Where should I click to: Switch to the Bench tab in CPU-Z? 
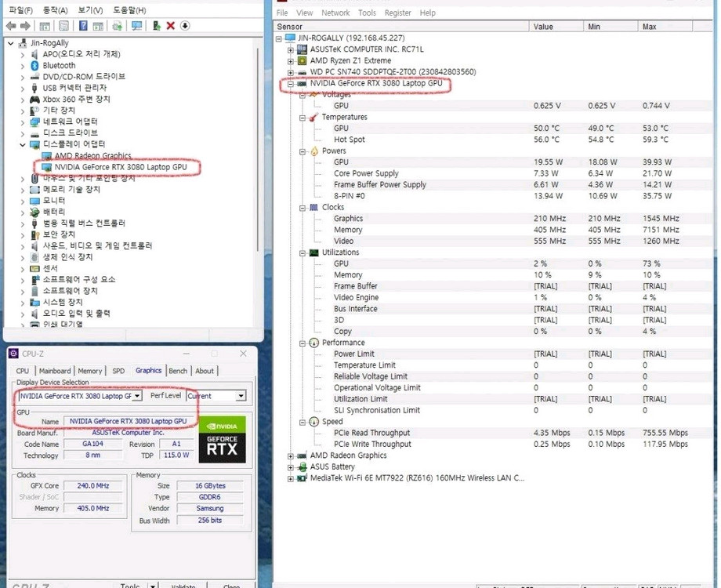tap(177, 371)
